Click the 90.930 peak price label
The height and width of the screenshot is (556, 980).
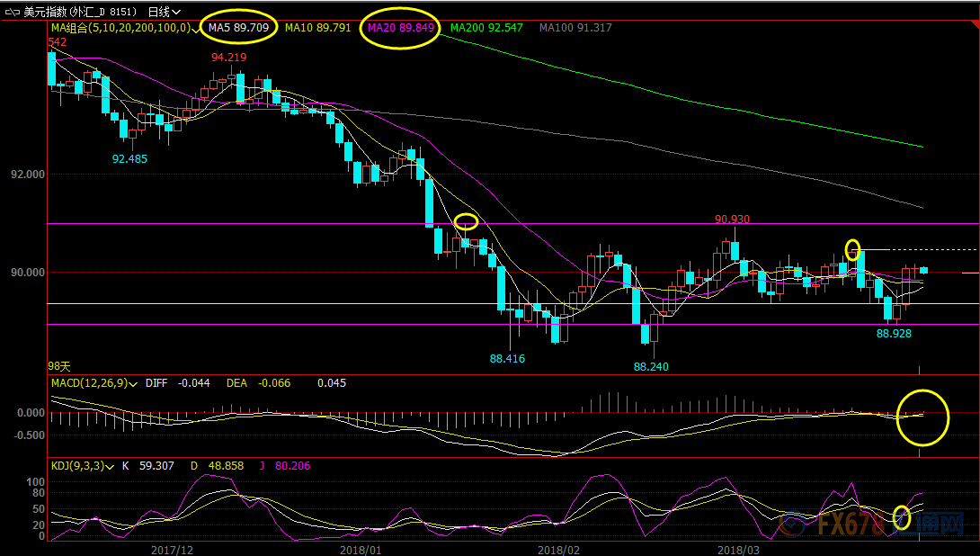point(732,219)
